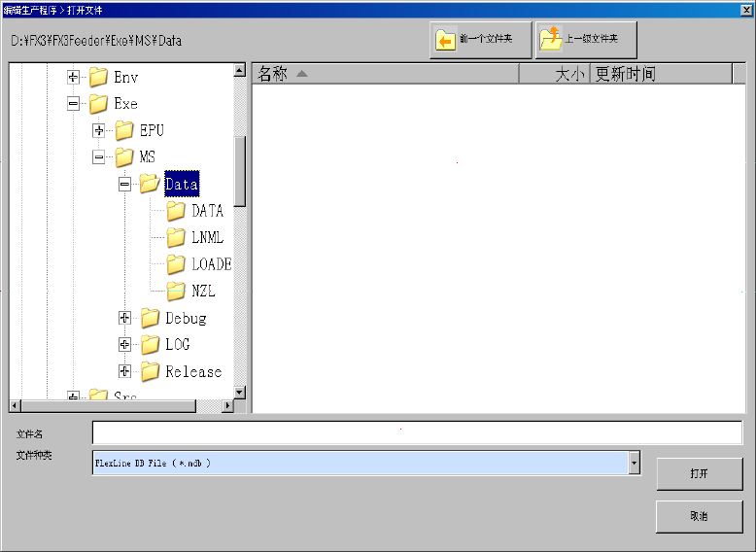
Task: Go up one folder level (上一级文件夹)
Action: click(586, 40)
